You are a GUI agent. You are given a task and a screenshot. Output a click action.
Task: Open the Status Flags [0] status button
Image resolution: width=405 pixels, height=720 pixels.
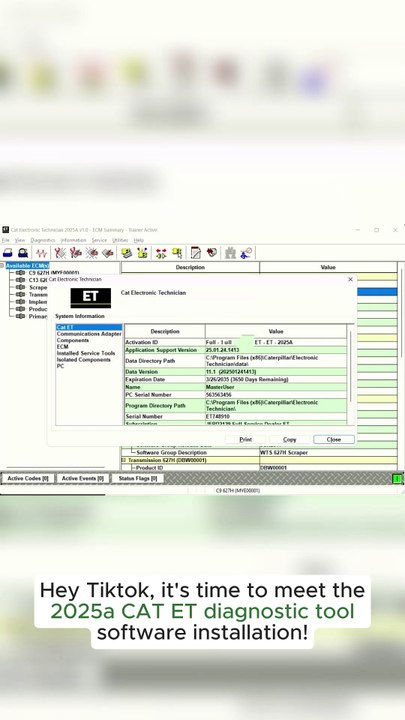tap(137, 478)
